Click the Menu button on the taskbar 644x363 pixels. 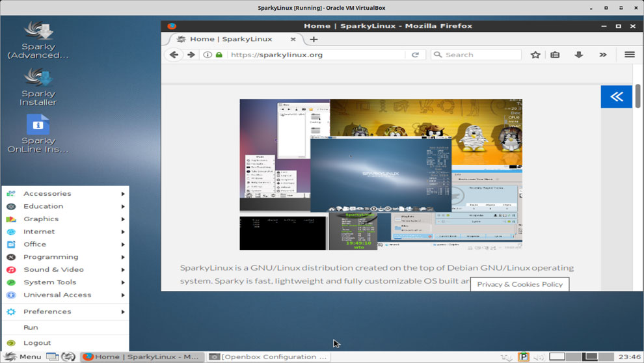(23, 357)
